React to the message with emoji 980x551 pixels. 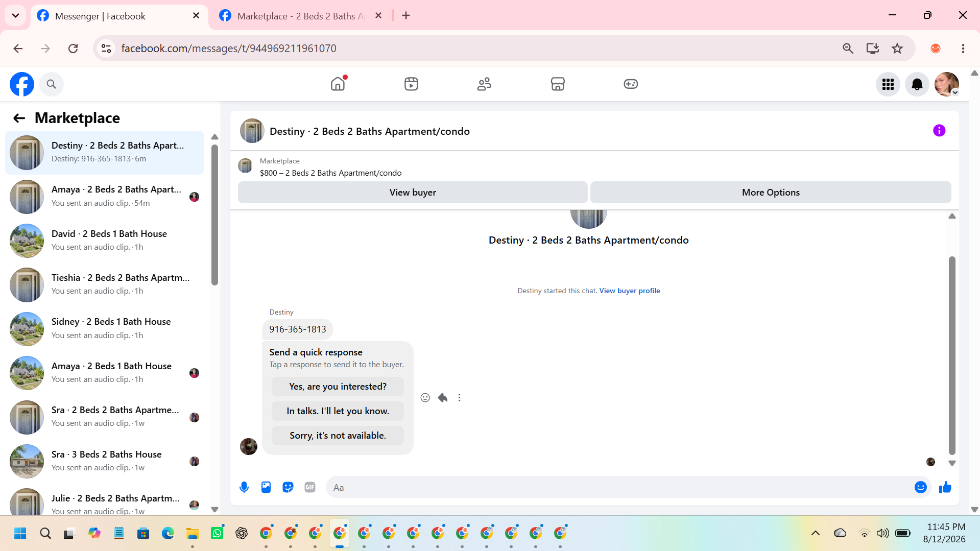click(x=425, y=398)
